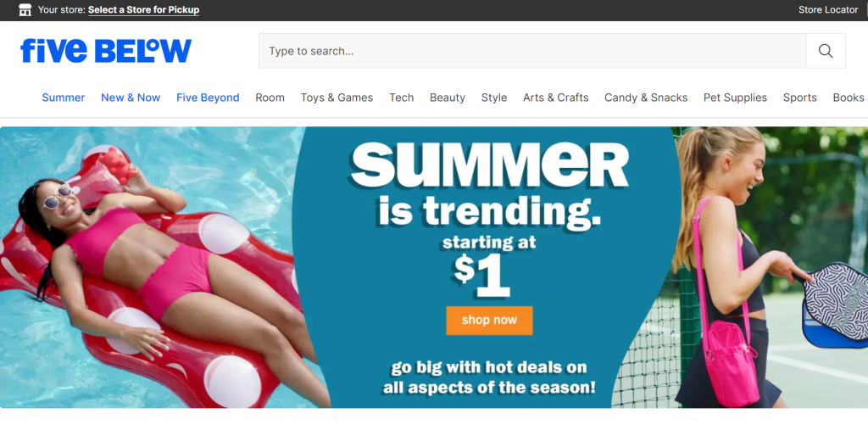
Task: Click the store icon in top bar
Action: [x=25, y=9]
